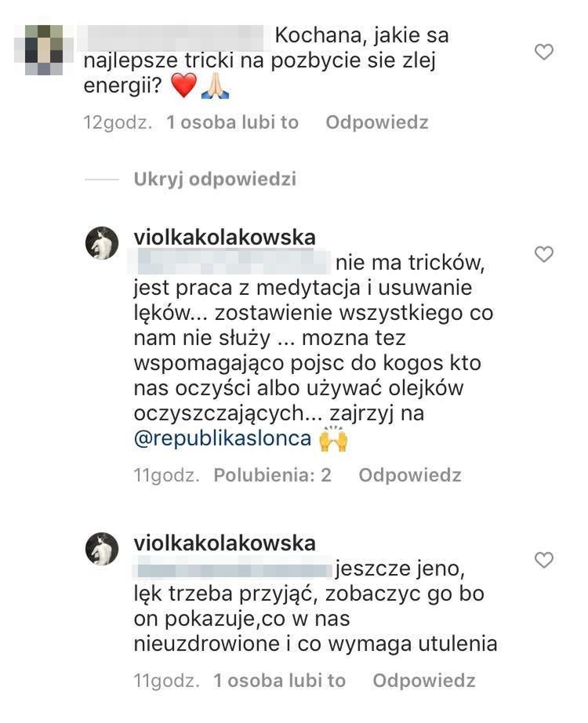588x723 pixels.
Task: Like the reply starting with "jeszcze jeno"
Action: pyautogui.click(x=543, y=560)
